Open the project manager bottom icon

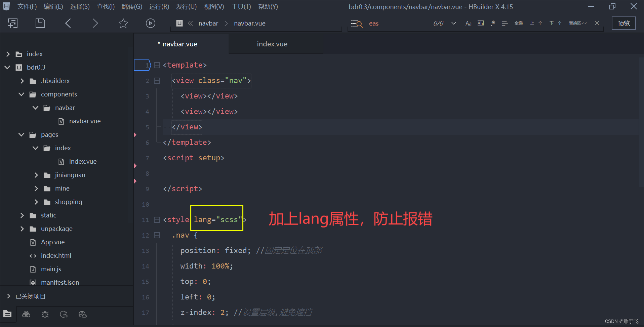(x=7, y=314)
